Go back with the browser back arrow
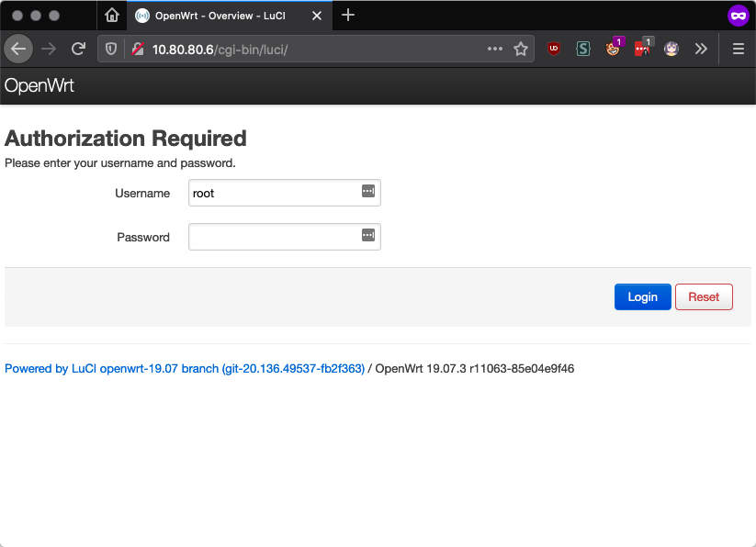 [x=18, y=49]
